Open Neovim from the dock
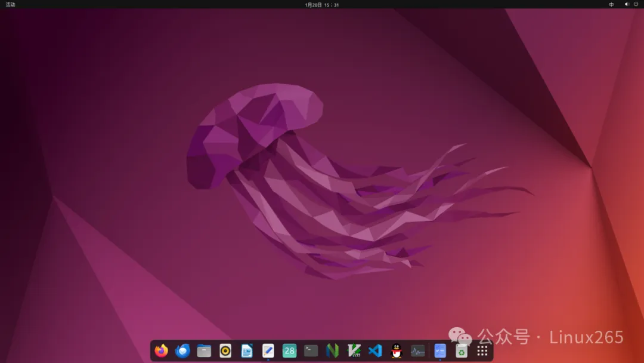This screenshot has width=644, height=363. pyautogui.click(x=332, y=350)
